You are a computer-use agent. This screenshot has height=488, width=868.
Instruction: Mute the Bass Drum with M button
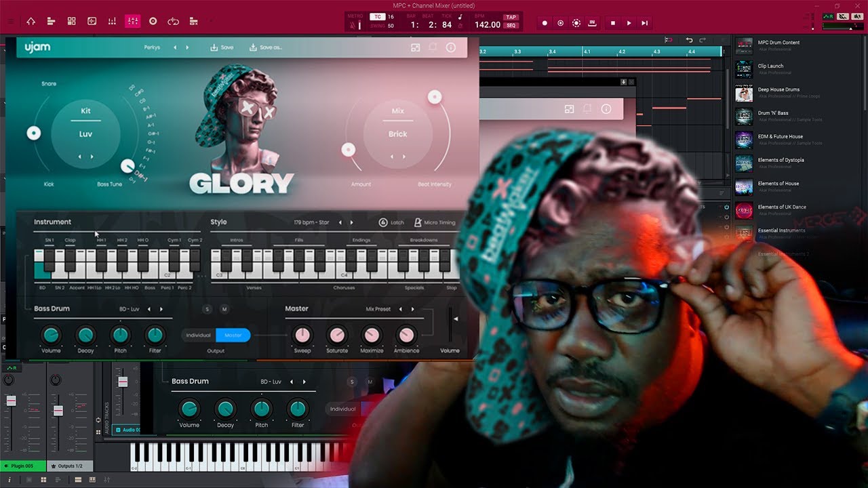(x=224, y=309)
